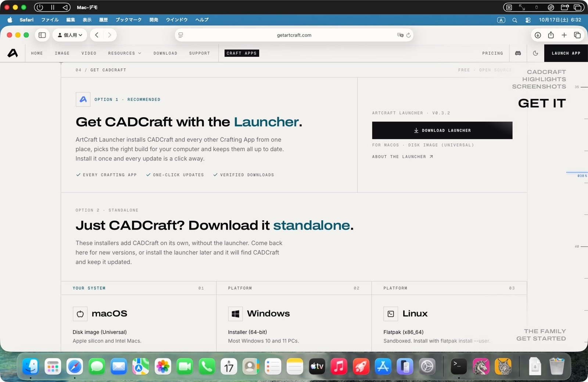Jump to The Family section

[545, 331]
